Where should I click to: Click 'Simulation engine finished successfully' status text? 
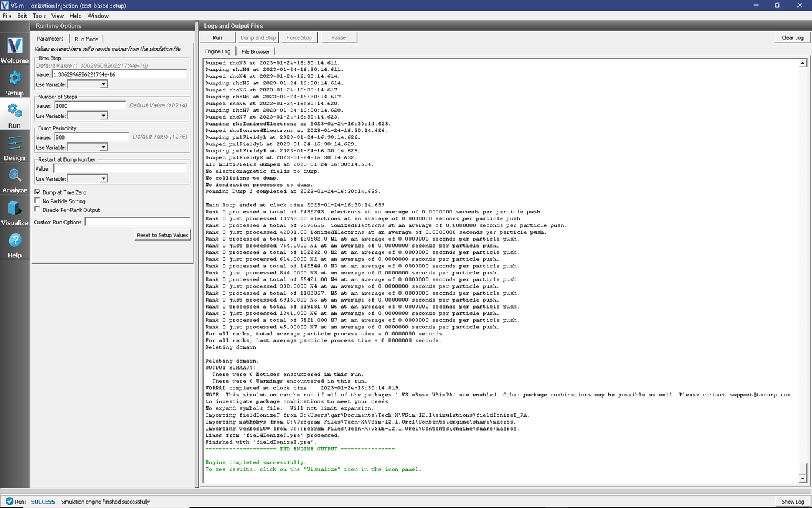(x=105, y=502)
